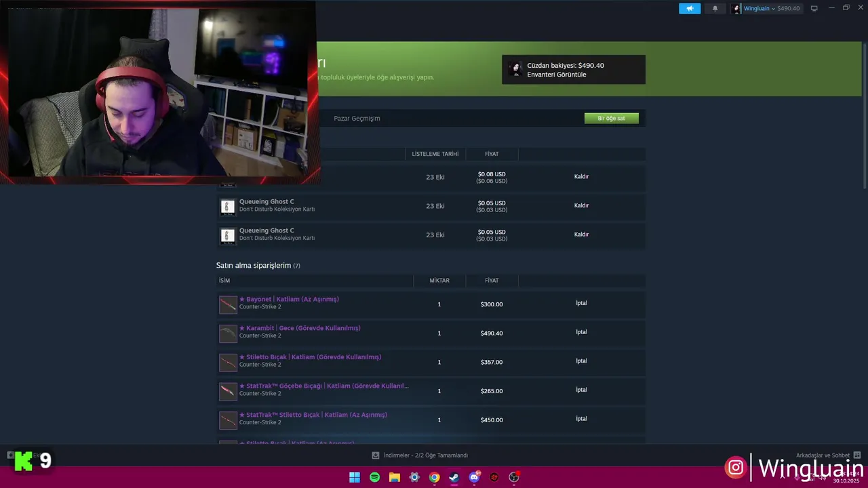Viewport: 868px width, 488px height.
Task: Sort listings by LİSTELEME TARİHİ column
Action: [435, 154]
